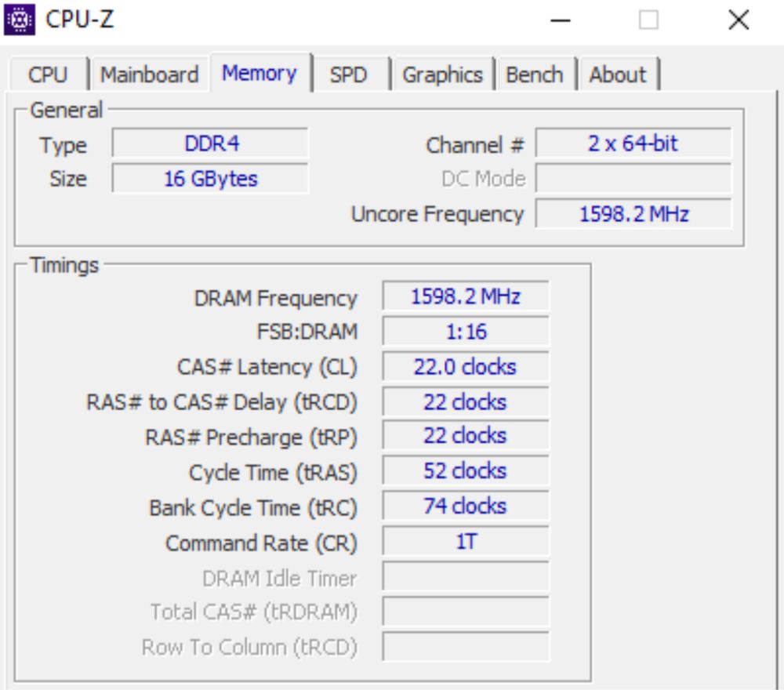The image size is (784, 690).
Task: Click the CAS# Latency value 22.0 clocks
Action: pos(466,366)
